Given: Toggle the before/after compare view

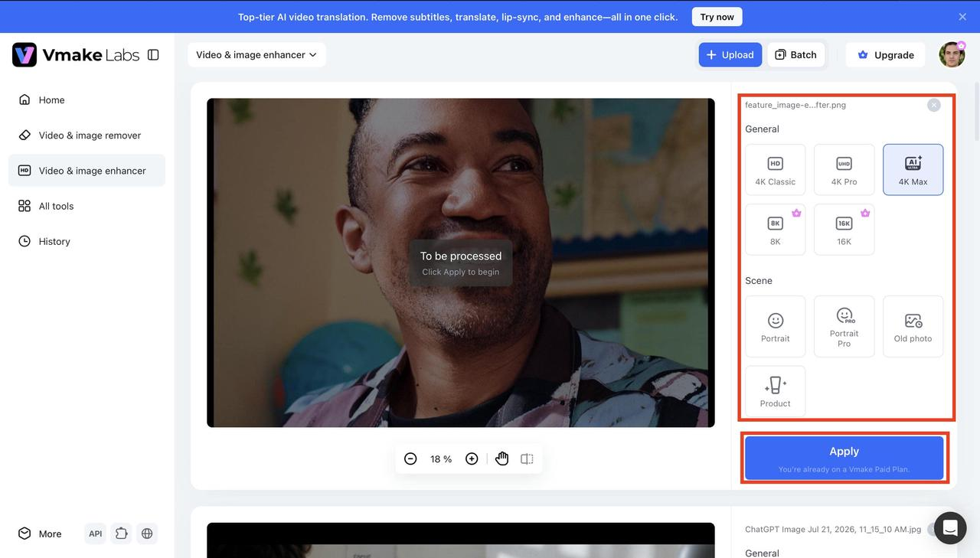Looking at the screenshot, I should click(527, 458).
